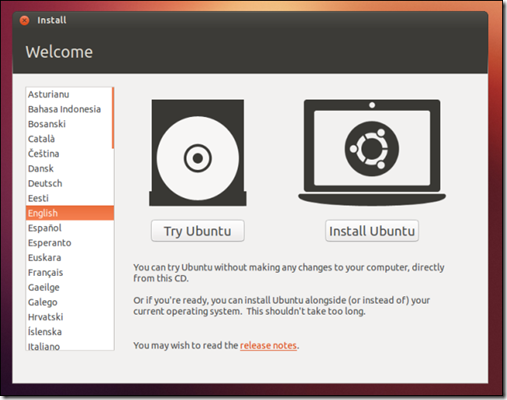Select Bahasa Indonesia language
The image size is (507, 400).
[x=69, y=109]
